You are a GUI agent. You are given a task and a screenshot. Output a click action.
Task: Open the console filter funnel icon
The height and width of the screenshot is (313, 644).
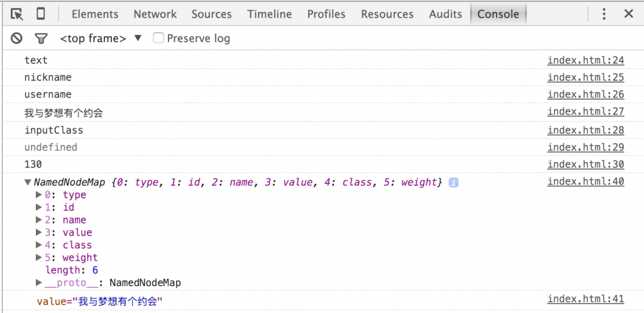tap(40, 38)
